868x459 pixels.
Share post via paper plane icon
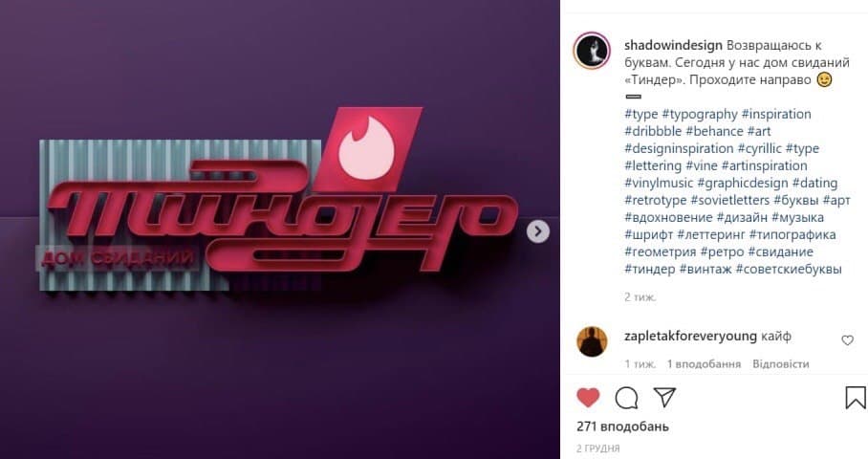pyautogui.click(x=664, y=397)
